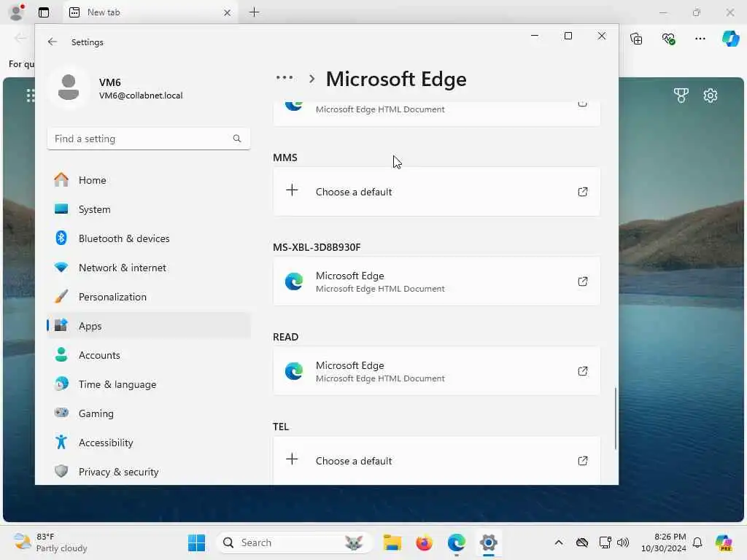Open Edge Settings and more menu
Viewport: 747px width, 560px height.
pyautogui.click(x=700, y=39)
